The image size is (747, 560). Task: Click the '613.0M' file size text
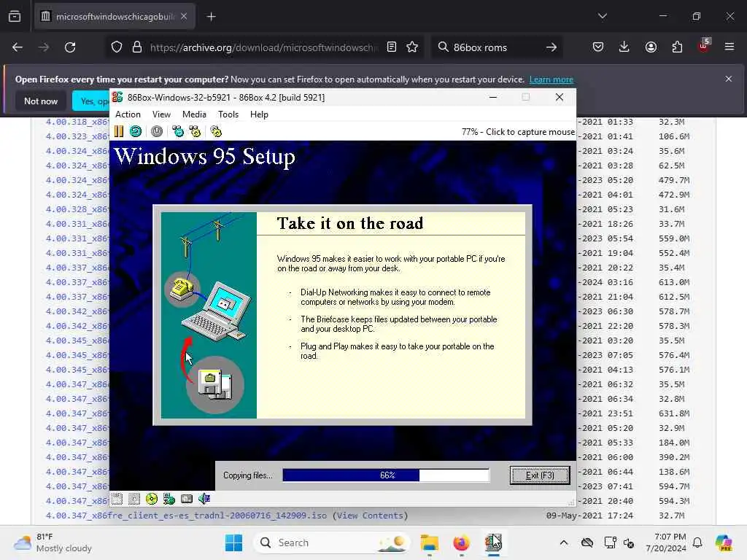pyautogui.click(x=673, y=282)
